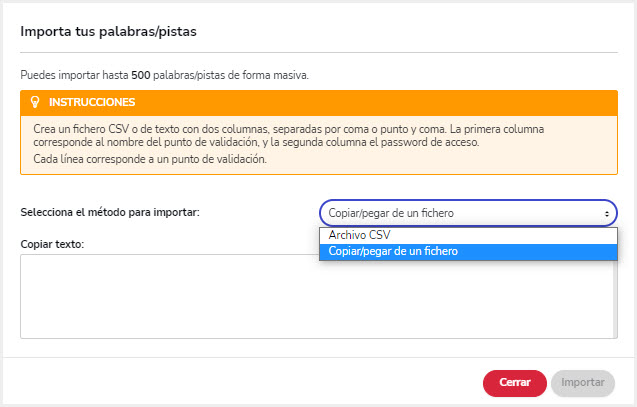Click the 'Puedes importar hasta' description line
This screenshot has width=637, height=407.
click(165, 75)
